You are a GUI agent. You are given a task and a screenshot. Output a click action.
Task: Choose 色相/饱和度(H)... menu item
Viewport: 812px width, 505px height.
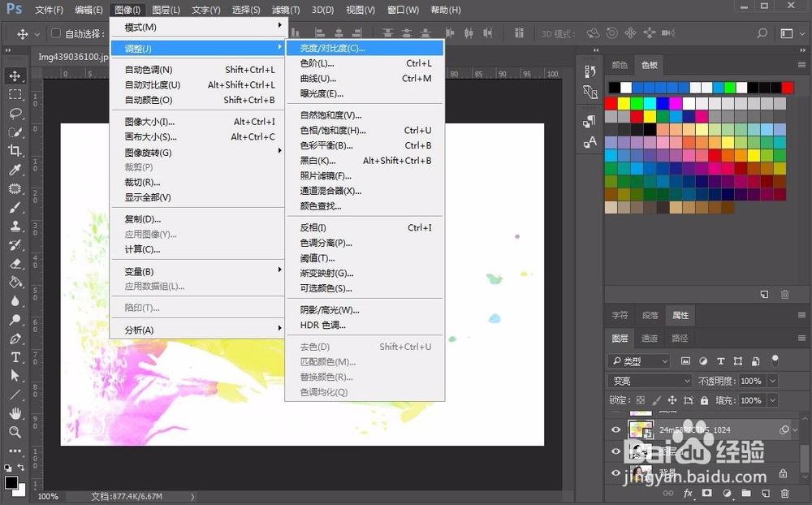click(x=365, y=130)
